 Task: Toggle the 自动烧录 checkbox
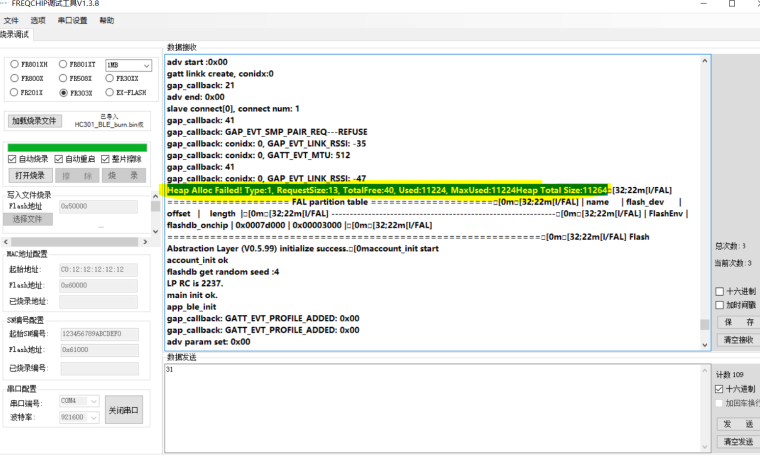13,159
